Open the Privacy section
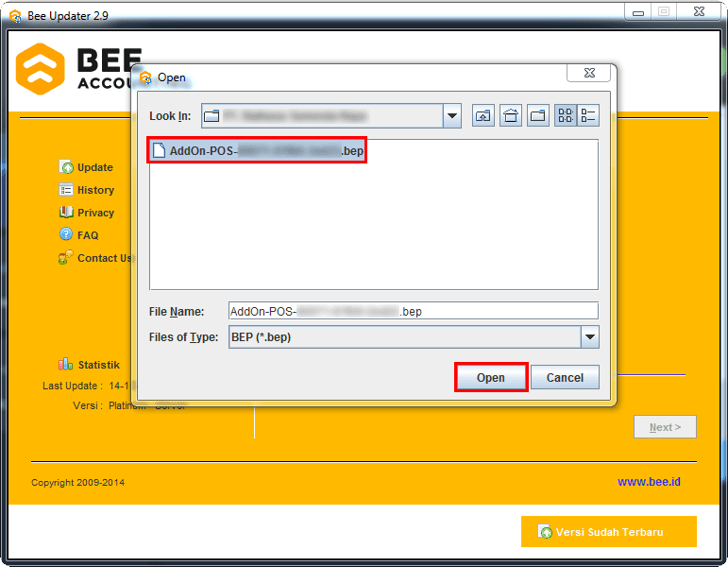The image size is (728, 567). tap(95, 213)
